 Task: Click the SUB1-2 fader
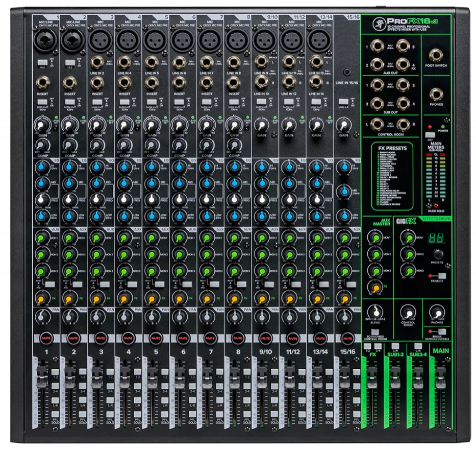(395, 377)
